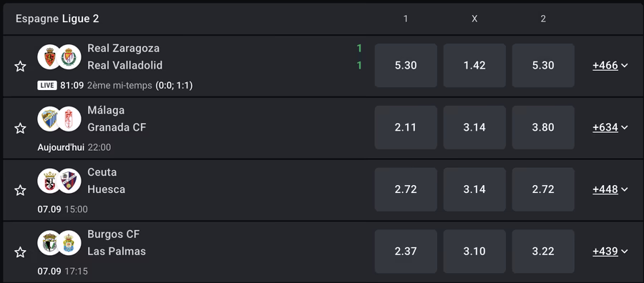Click the Huesca team badge
The image size is (644, 283).
[x=69, y=181]
